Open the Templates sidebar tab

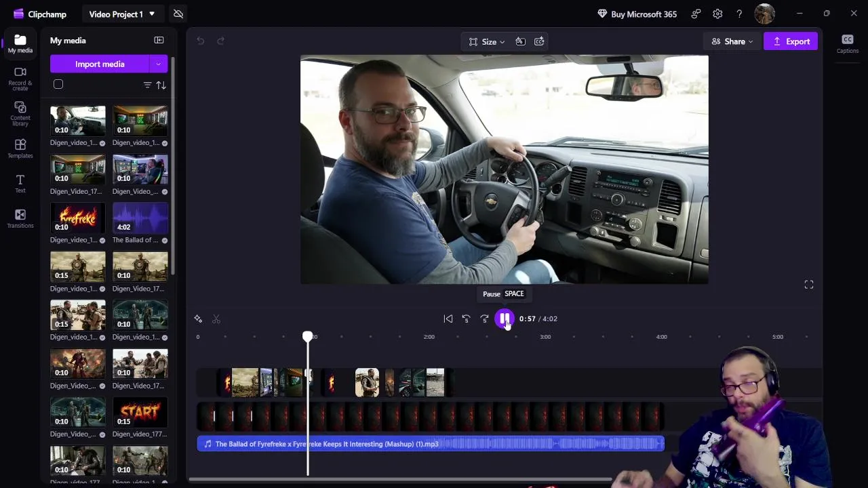pyautogui.click(x=20, y=149)
